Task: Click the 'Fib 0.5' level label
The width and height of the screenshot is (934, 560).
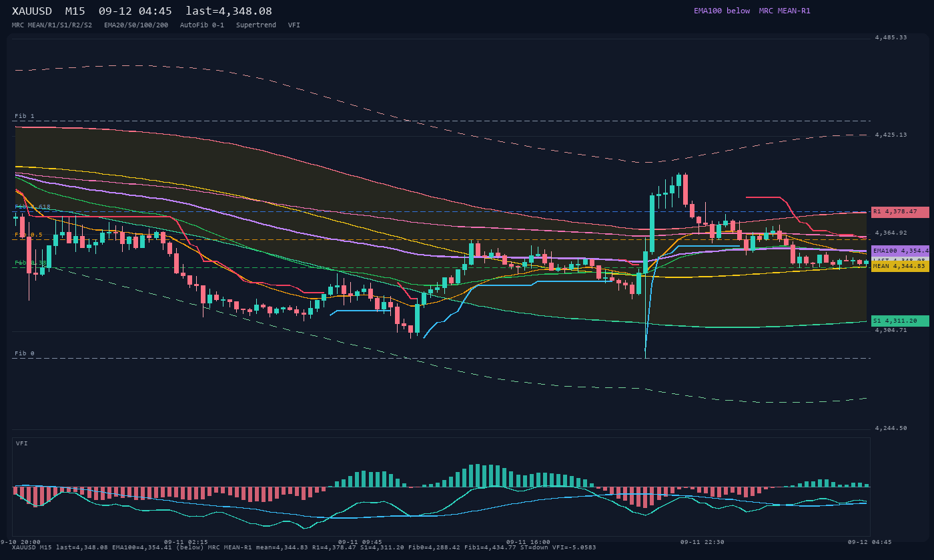Action: coord(29,235)
